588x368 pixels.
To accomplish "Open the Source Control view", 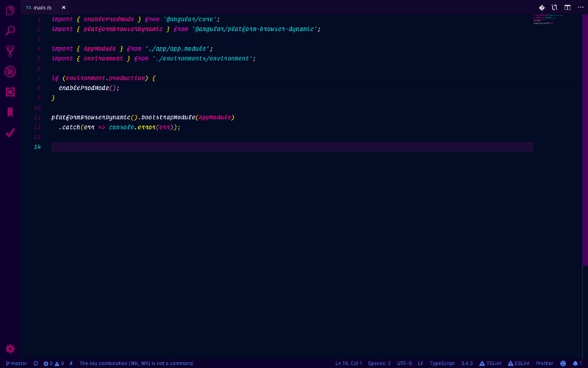I will 10,52.
